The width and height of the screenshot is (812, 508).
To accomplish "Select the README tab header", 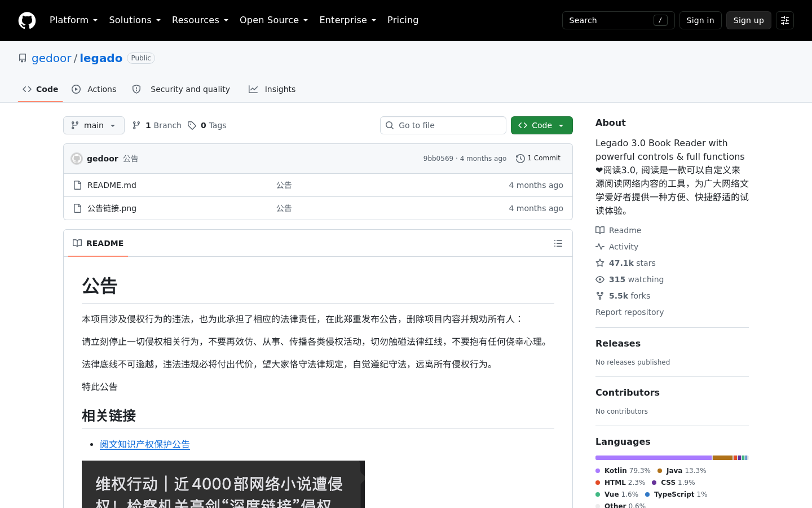I will pyautogui.click(x=98, y=243).
